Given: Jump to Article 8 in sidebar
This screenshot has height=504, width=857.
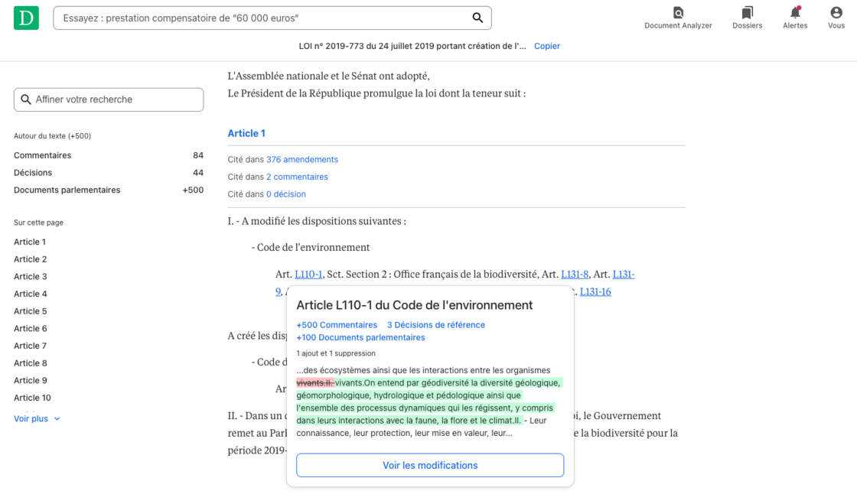Looking at the screenshot, I should pyautogui.click(x=30, y=363).
